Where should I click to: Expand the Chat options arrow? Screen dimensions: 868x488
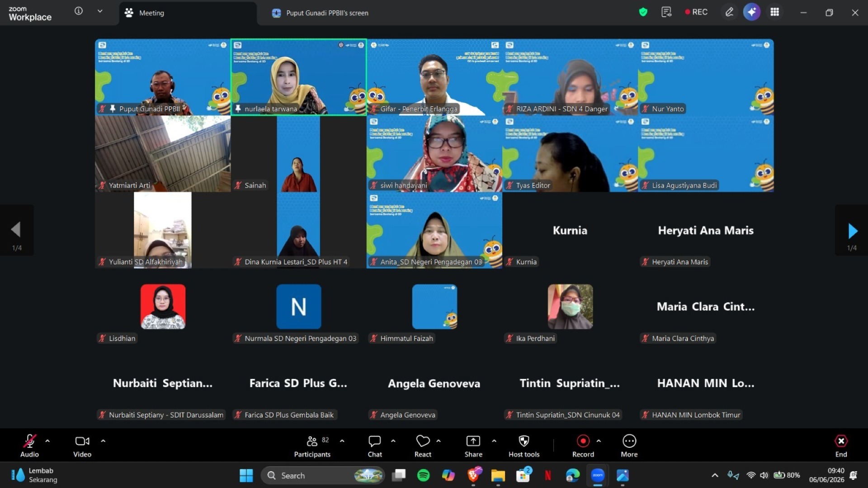[x=393, y=441]
